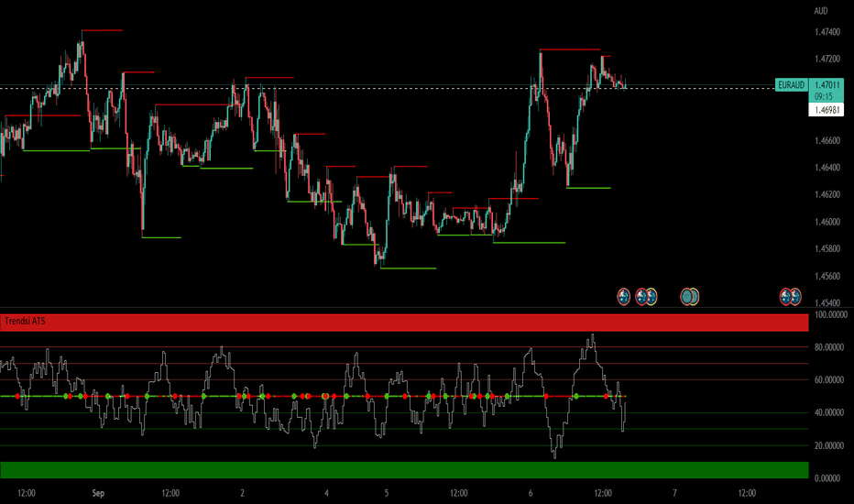Screen dimensions: 854x504
Task: Click the 09:15 bar countdown timer
Action: (x=824, y=96)
